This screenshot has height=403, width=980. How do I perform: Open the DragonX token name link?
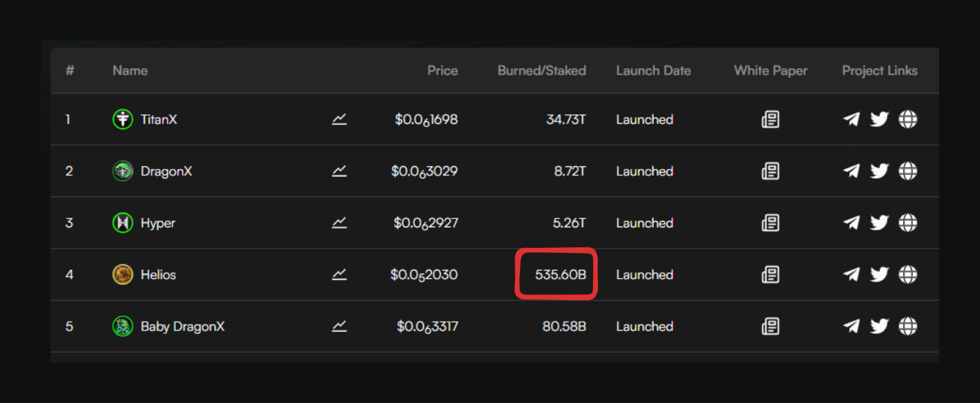tap(166, 171)
